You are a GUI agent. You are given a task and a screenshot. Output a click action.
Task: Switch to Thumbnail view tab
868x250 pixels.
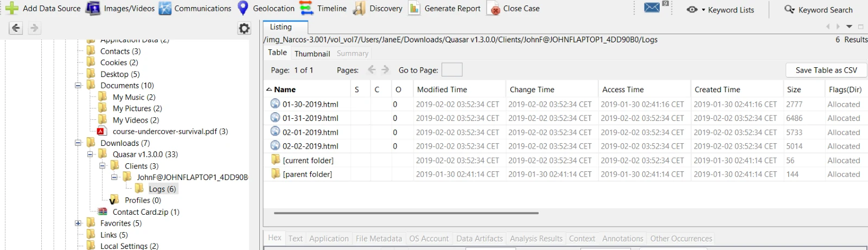tap(312, 54)
